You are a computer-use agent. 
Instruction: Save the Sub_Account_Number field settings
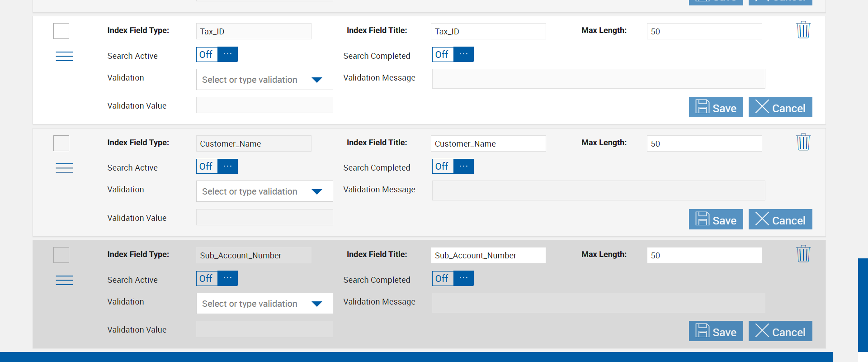[x=716, y=331]
